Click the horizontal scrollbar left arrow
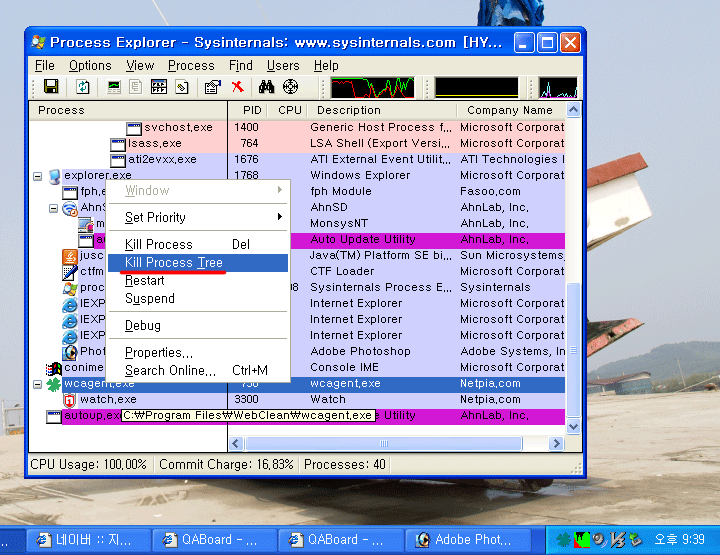 click(236, 443)
